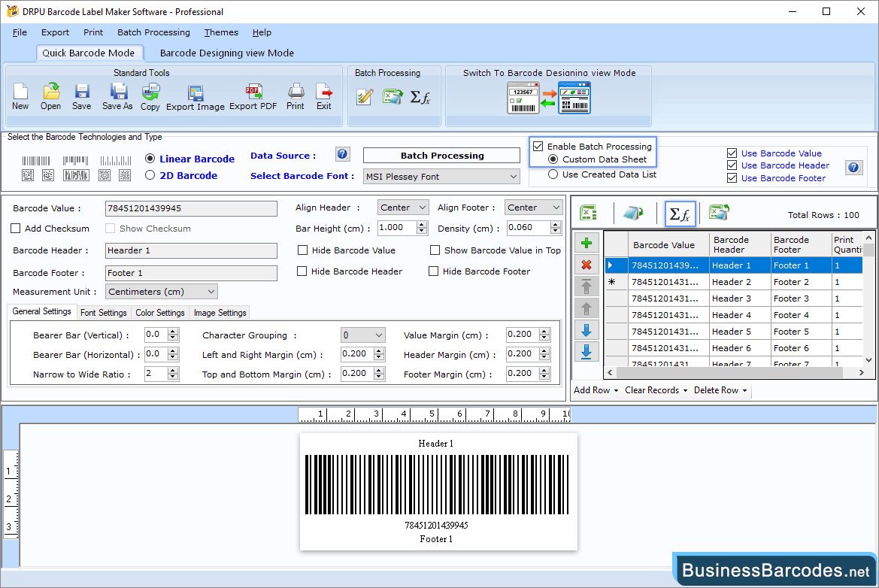879x588 pixels.
Task: Move row to bottom arrow icon
Action: coord(587,352)
